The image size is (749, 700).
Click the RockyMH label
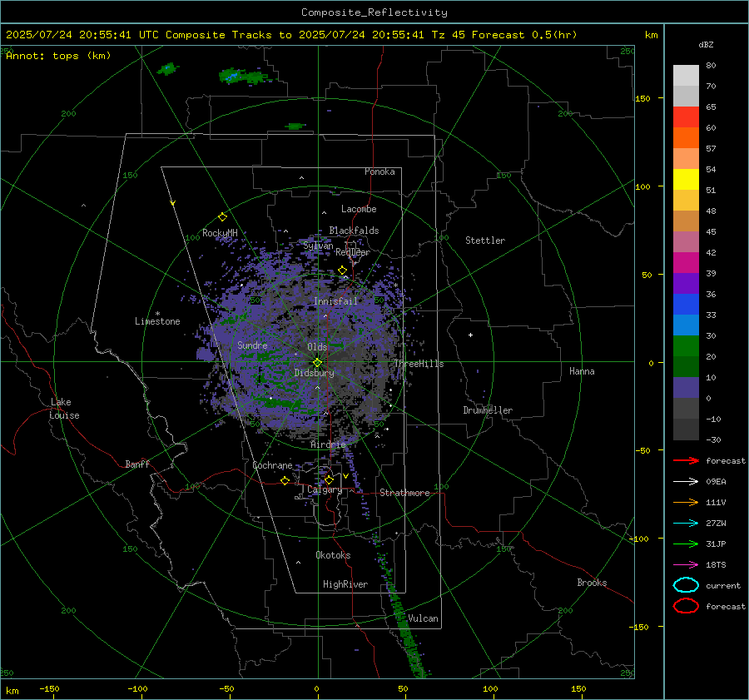tap(220, 233)
